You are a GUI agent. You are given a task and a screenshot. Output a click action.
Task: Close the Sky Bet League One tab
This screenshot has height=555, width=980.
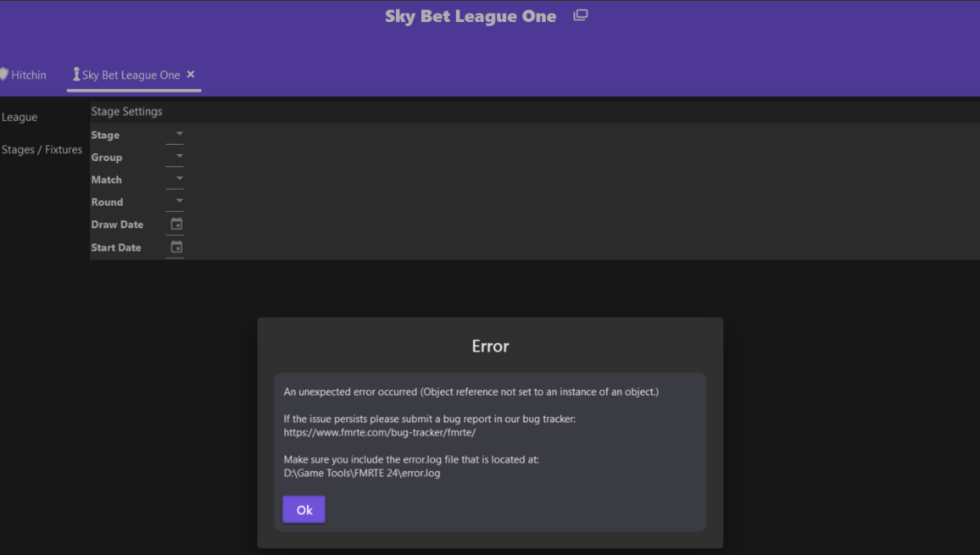(191, 75)
